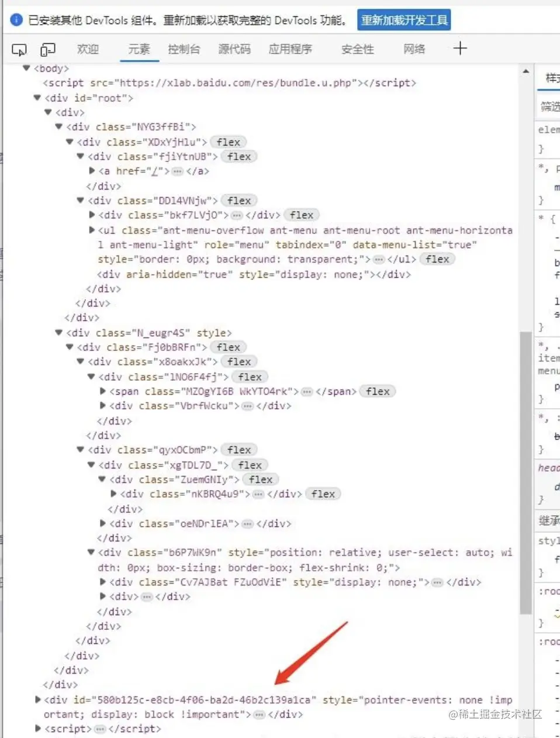
Task: Expand ellipsis inside Cv7AJBat div
Action: pos(437,582)
